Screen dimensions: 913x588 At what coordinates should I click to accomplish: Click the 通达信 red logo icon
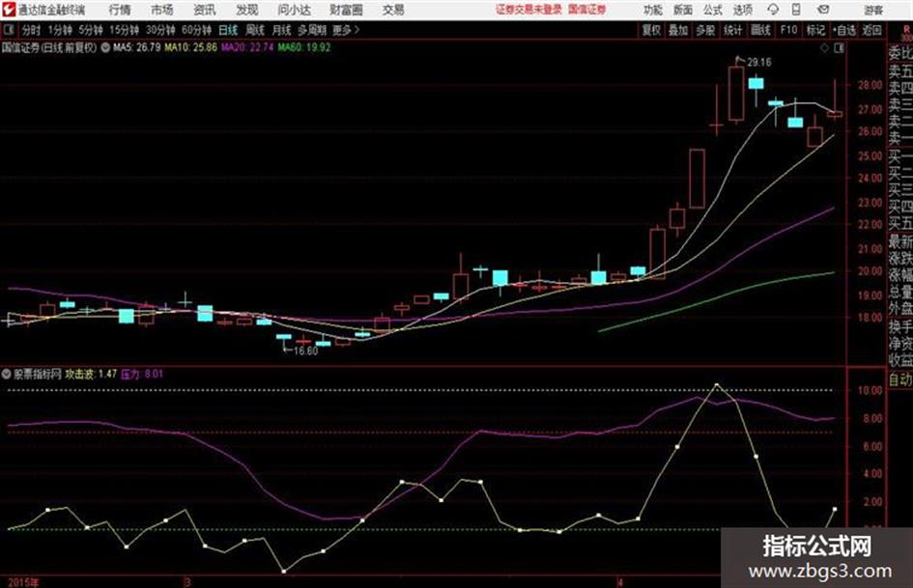point(9,10)
